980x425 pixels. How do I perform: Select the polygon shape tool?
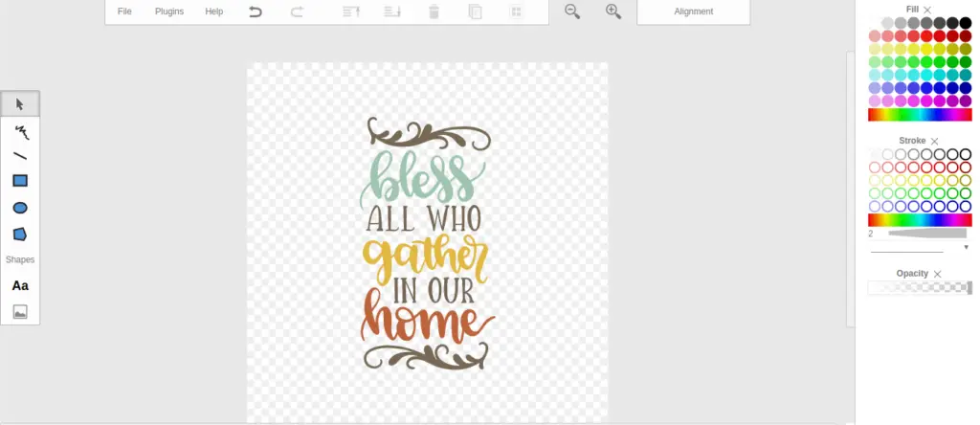pos(20,234)
